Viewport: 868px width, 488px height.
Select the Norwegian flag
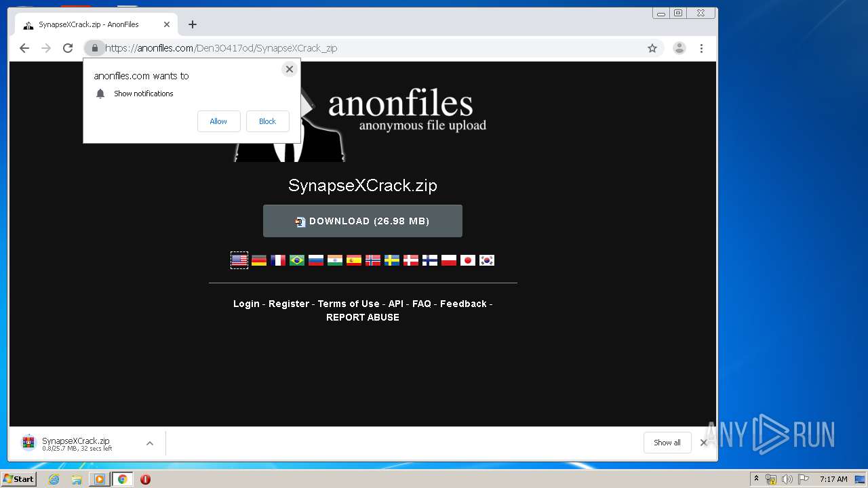[x=373, y=260]
